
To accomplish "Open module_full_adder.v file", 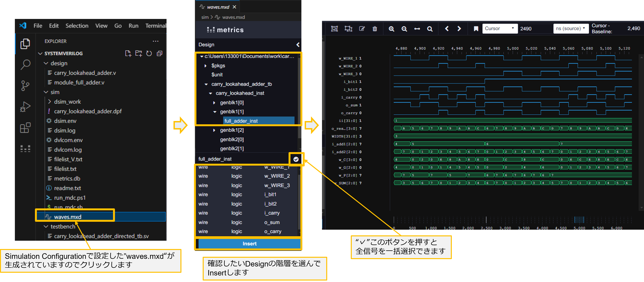I will 79,82.
